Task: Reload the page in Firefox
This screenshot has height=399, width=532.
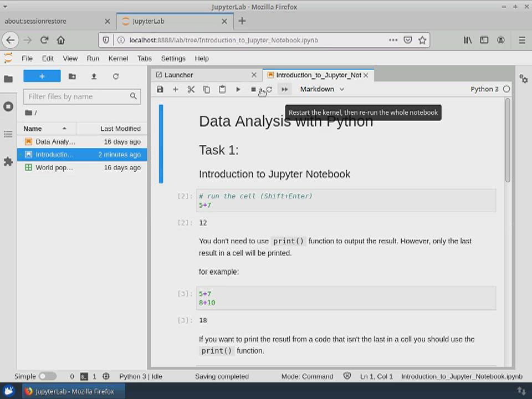Action: click(44, 40)
